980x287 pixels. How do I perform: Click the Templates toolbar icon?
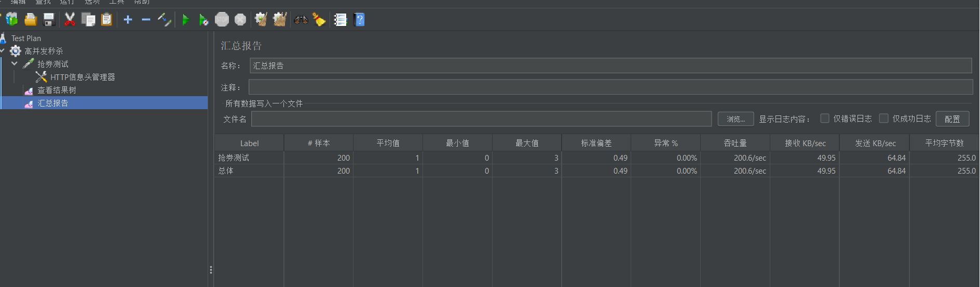[11, 20]
